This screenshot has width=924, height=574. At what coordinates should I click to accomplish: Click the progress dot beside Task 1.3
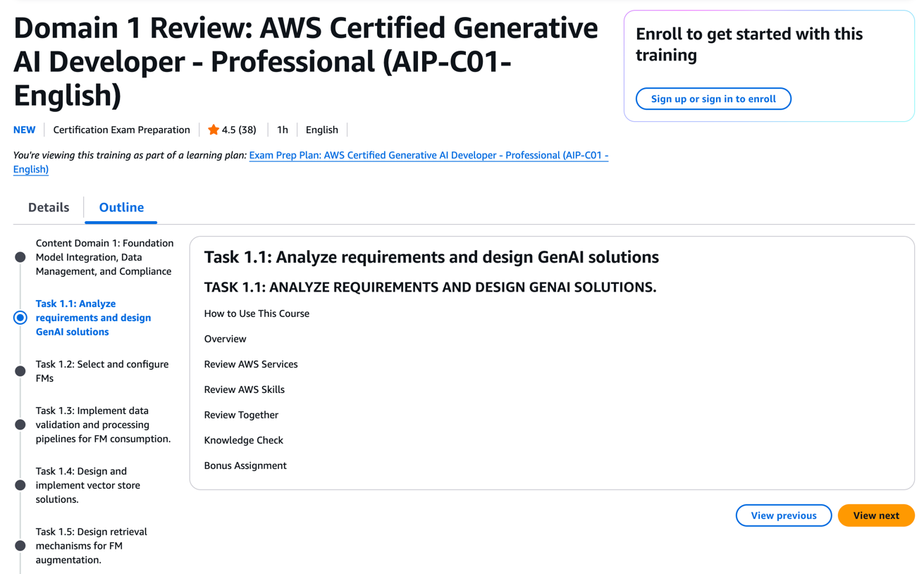tap(20, 424)
